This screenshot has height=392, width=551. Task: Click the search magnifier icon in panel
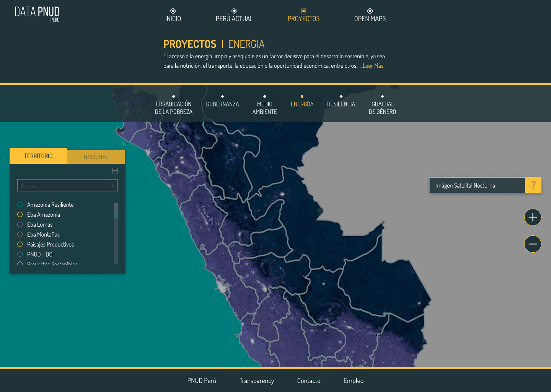(x=111, y=185)
